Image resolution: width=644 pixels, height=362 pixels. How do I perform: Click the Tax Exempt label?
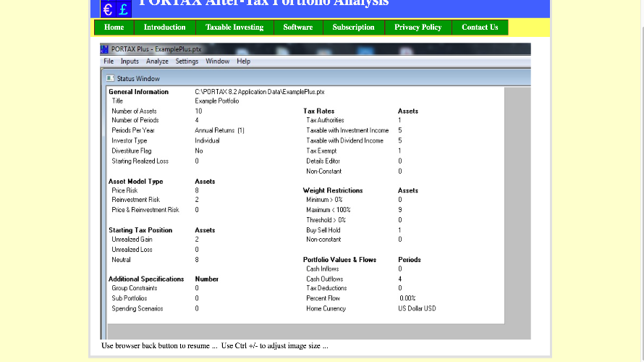point(321,151)
